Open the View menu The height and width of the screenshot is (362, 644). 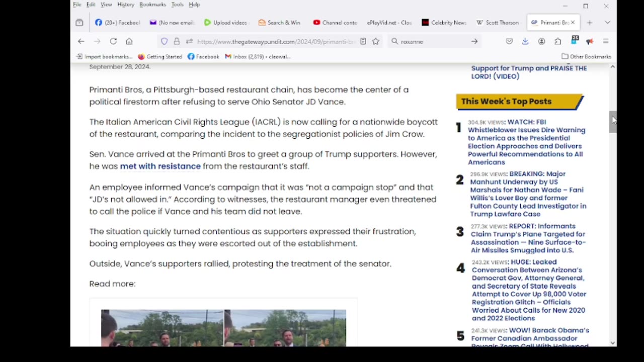point(106,5)
